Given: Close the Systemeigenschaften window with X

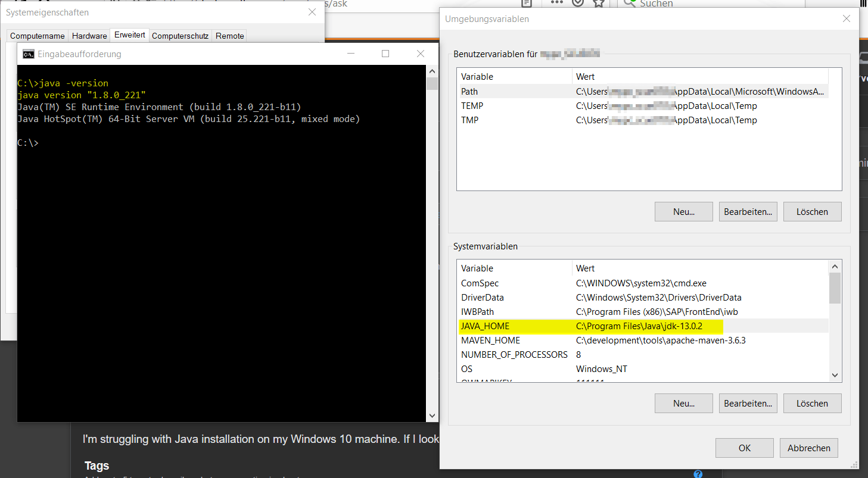Looking at the screenshot, I should (x=312, y=12).
